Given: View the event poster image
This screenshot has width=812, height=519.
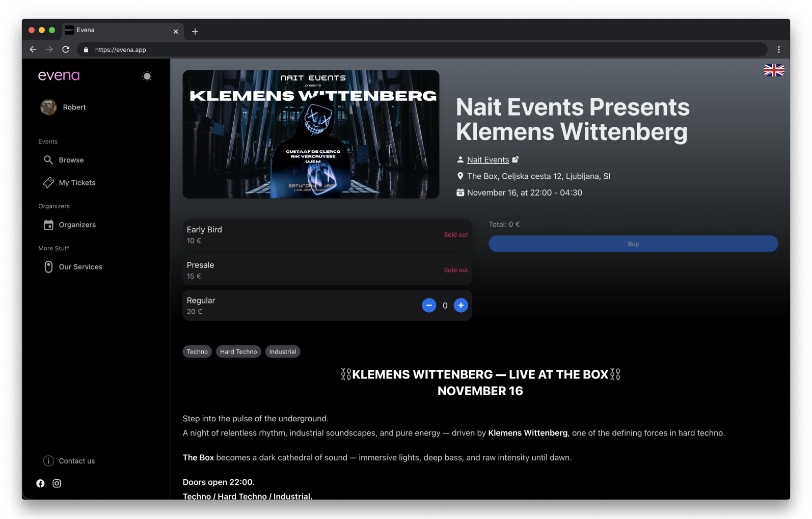Looking at the screenshot, I should 311,134.
